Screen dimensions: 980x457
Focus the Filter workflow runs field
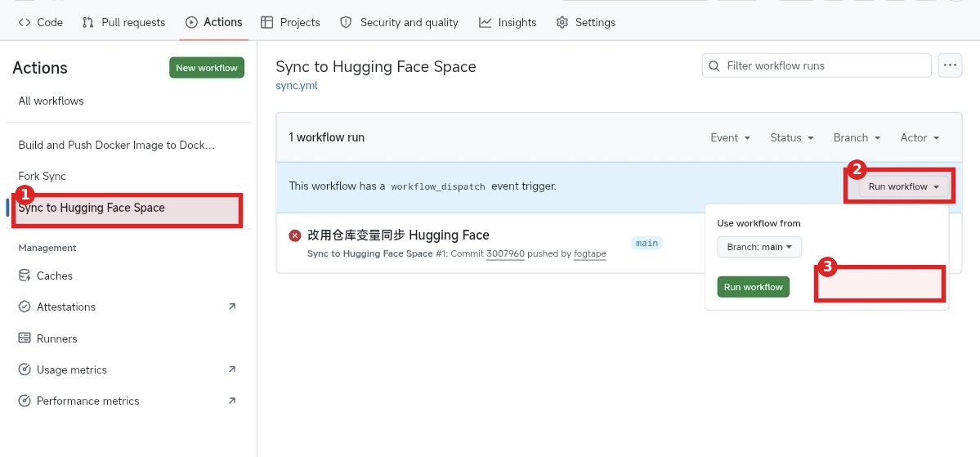817,65
